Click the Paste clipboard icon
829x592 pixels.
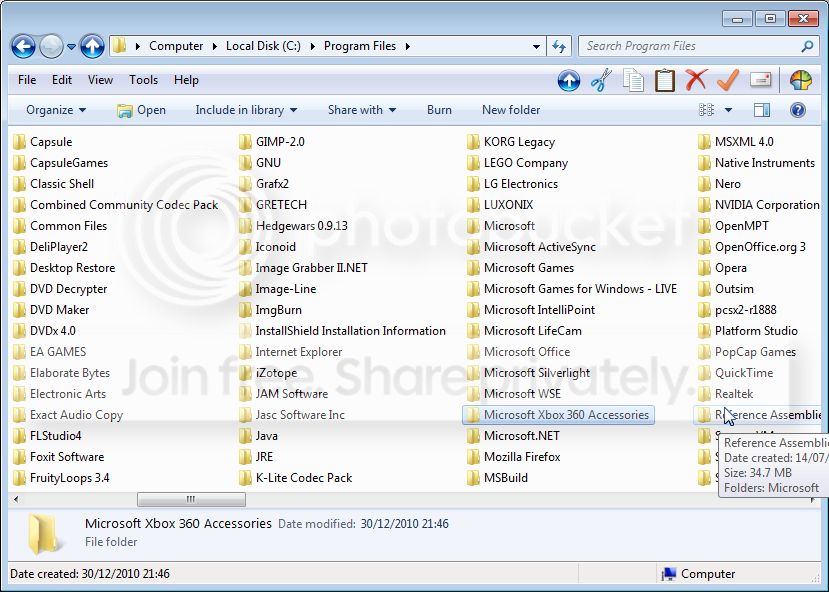coord(665,80)
